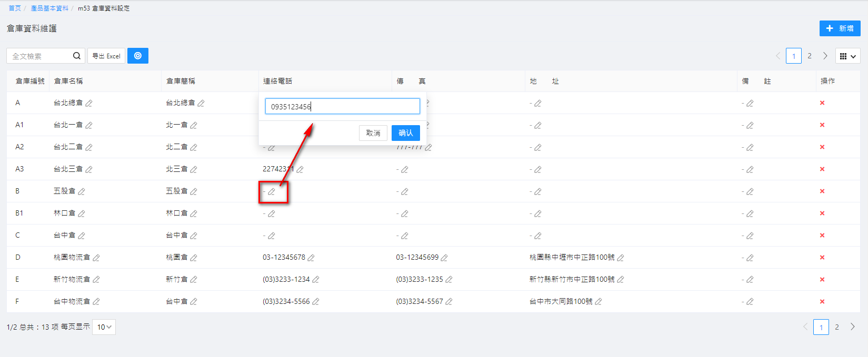The height and width of the screenshot is (357, 868).
Task: Go to page 2 in bottom pagination
Action: pos(837,327)
